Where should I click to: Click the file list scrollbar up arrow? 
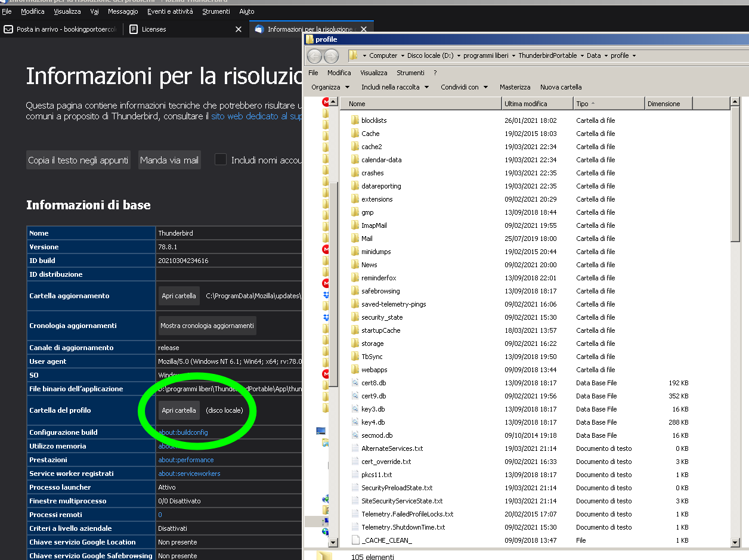click(x=735, y=103)
